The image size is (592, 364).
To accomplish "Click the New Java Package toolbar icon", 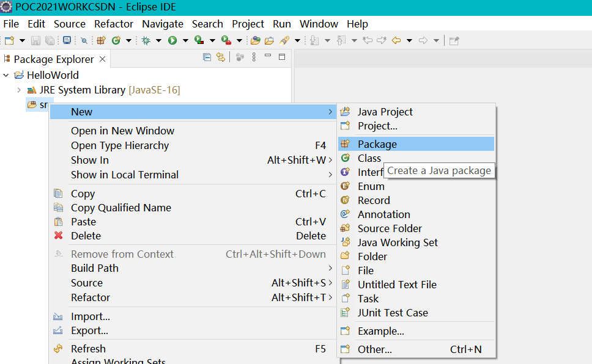I will point(101,40).
